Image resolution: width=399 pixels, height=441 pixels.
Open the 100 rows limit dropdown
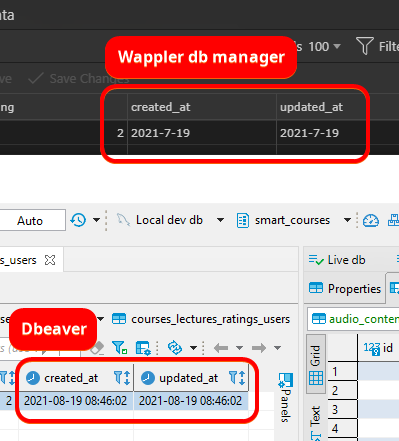[324, 47]
